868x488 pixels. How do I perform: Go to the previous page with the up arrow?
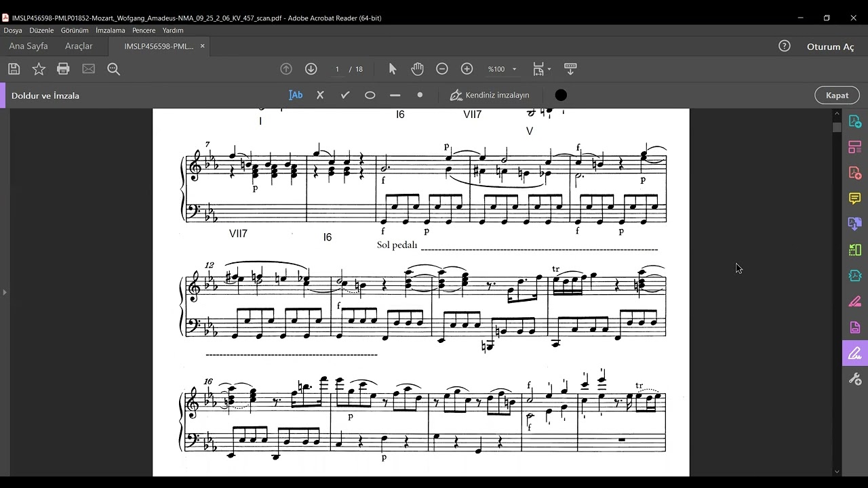[286, 69]
